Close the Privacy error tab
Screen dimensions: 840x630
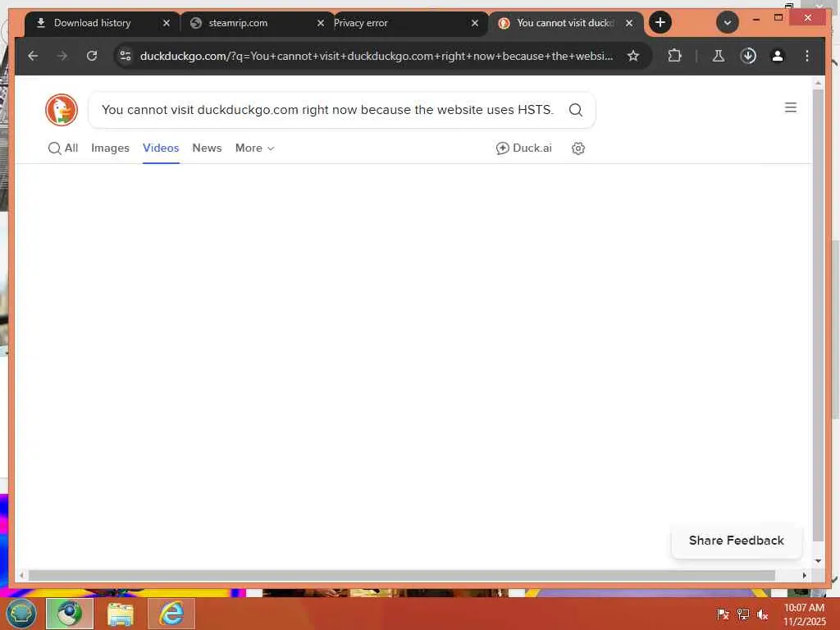(475, 23)
